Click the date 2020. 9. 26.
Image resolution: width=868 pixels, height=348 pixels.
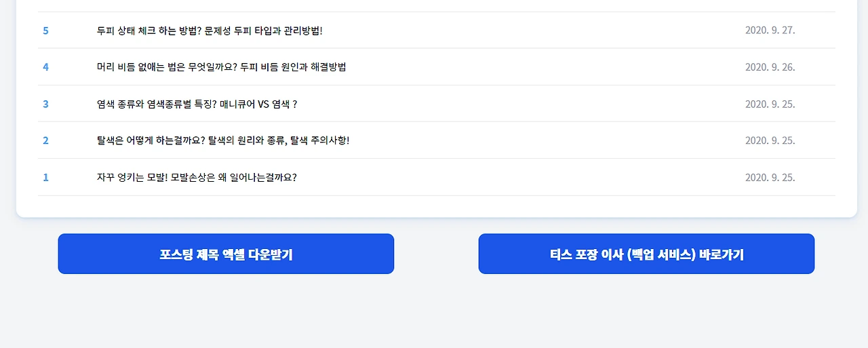[770, 67]
